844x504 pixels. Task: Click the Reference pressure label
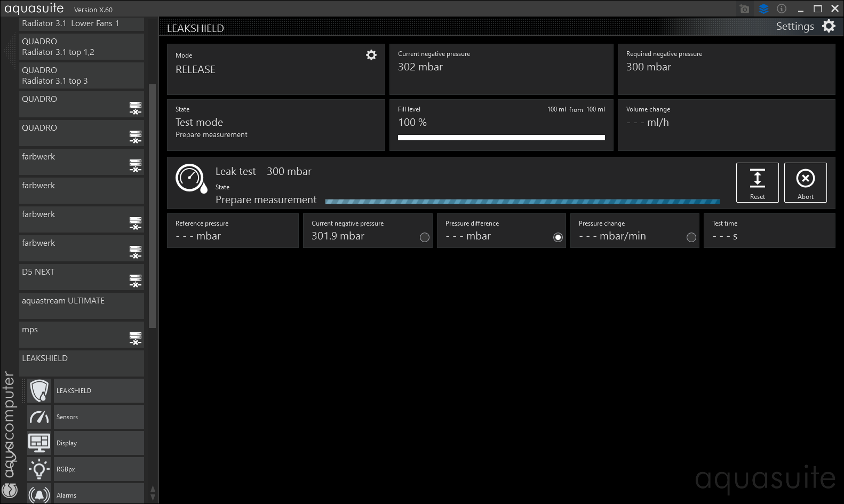pyautogui.click(x=202, y=223)
